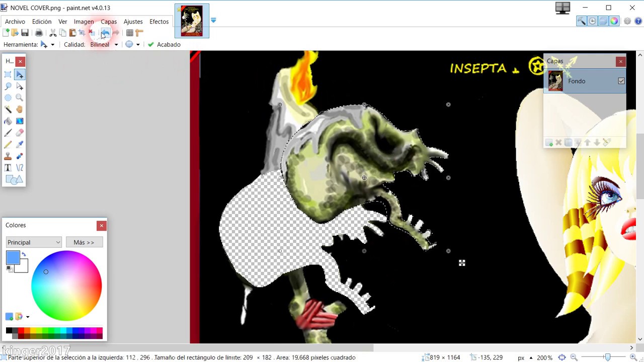Select the Color Picker eyedropper tool
644x362 pixels.
point(20,144)
